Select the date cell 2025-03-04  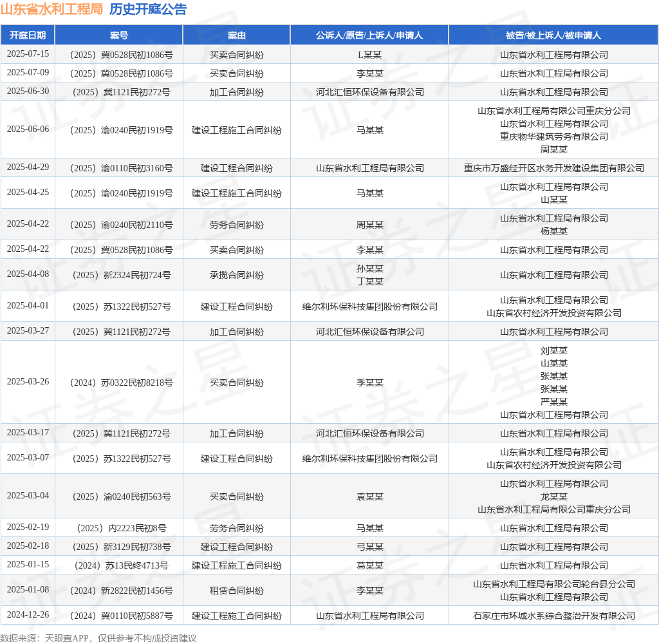[28, 495]
